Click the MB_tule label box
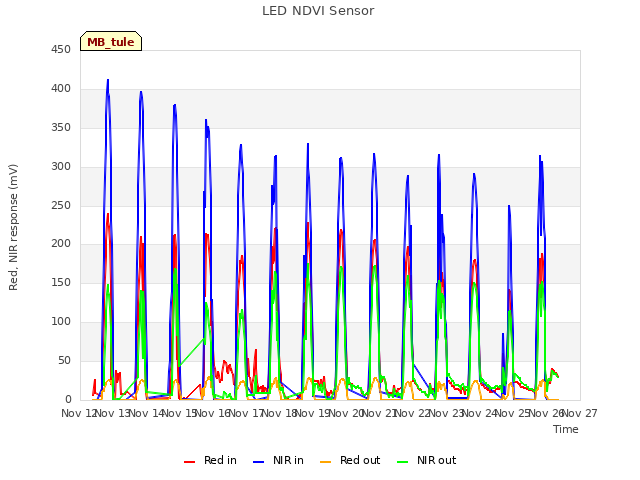 point(111,41)
